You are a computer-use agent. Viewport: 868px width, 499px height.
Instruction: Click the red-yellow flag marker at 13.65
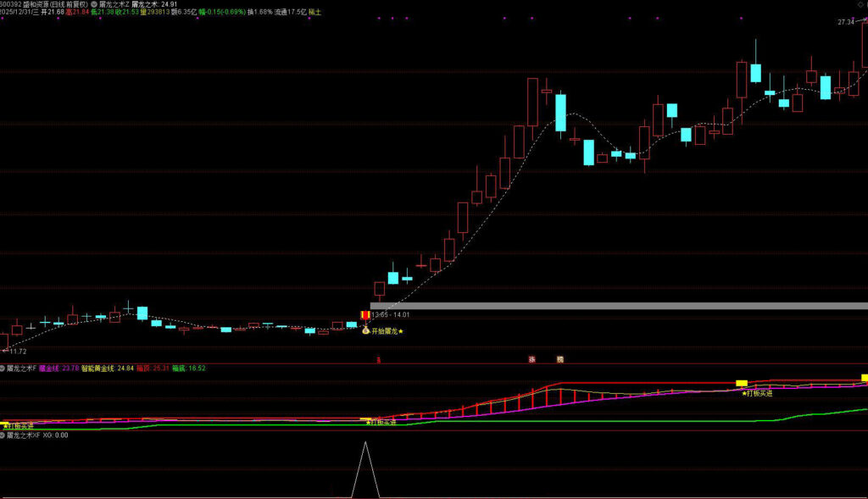[x=365, y=314]
